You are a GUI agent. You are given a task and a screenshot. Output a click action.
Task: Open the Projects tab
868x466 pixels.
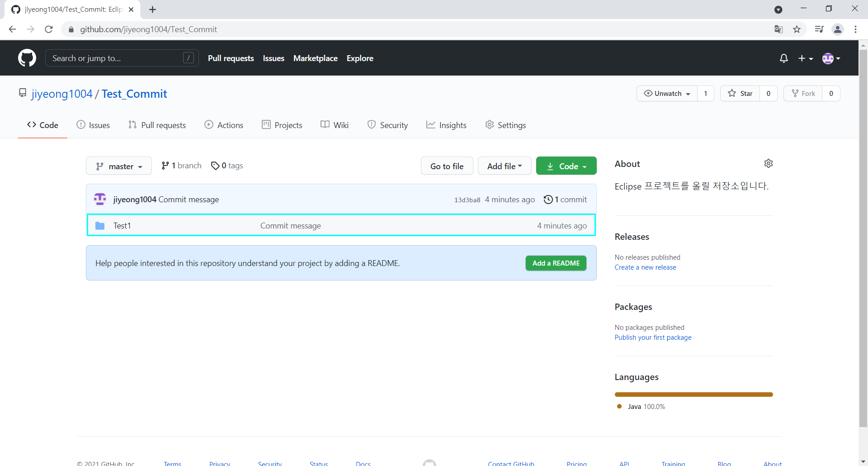(x=282, y=125)
